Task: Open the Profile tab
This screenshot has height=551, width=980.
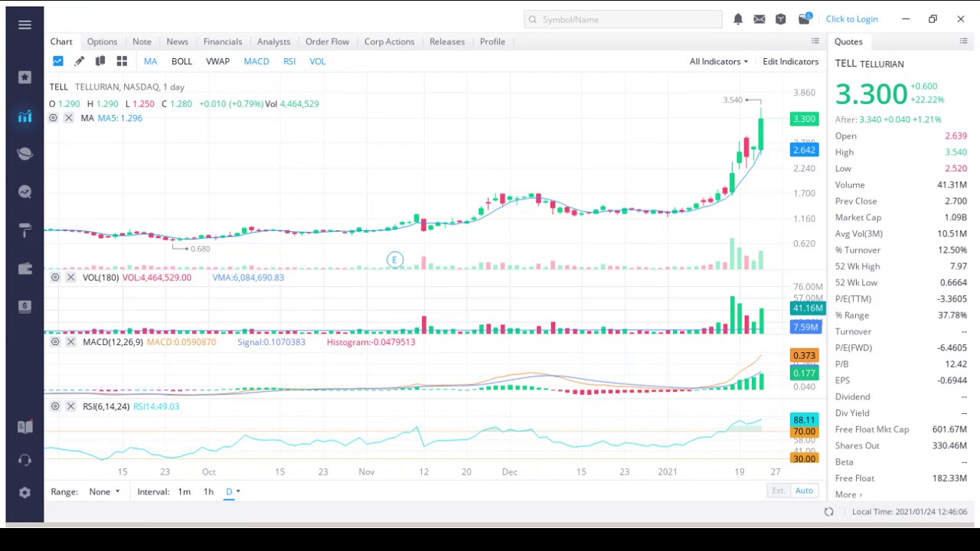Action: (492, 41)
